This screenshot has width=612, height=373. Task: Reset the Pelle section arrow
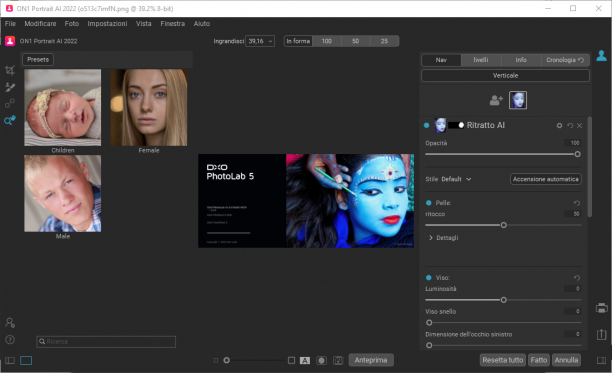577,203
